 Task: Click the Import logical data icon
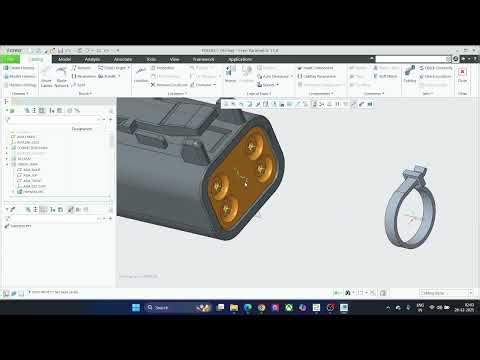pos(230,74)
